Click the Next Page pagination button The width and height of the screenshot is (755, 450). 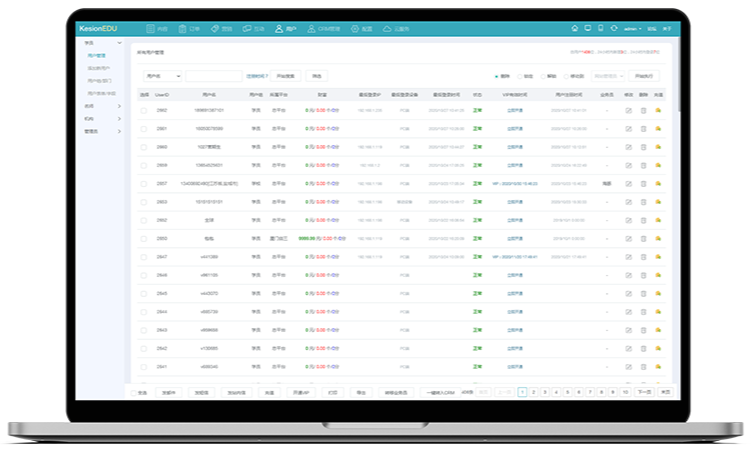644,393
